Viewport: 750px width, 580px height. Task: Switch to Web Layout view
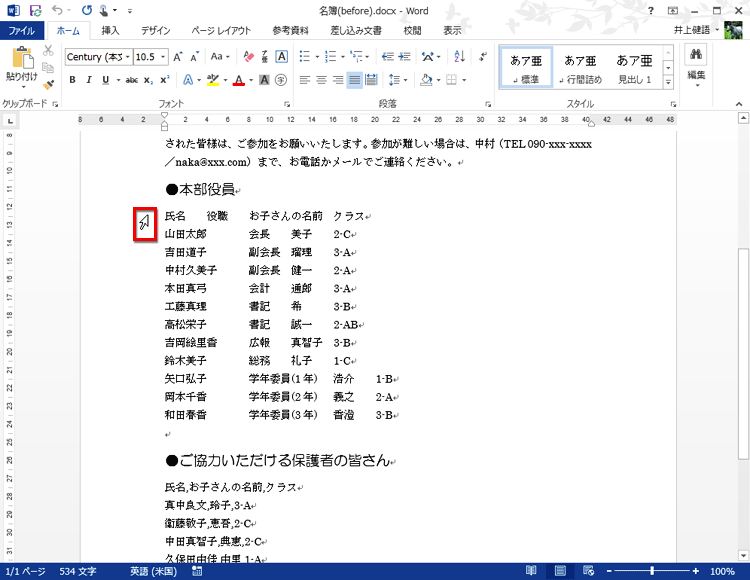tap(588, 570)
